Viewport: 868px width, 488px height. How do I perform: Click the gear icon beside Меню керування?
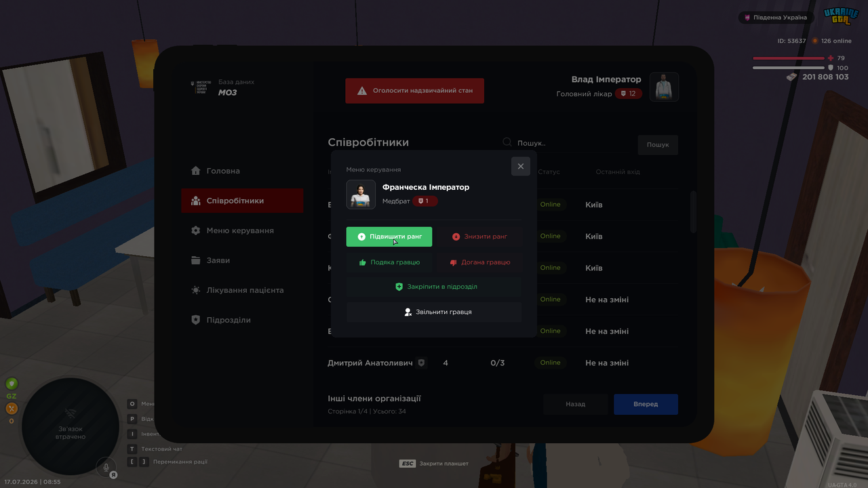(x=196, y=230)
